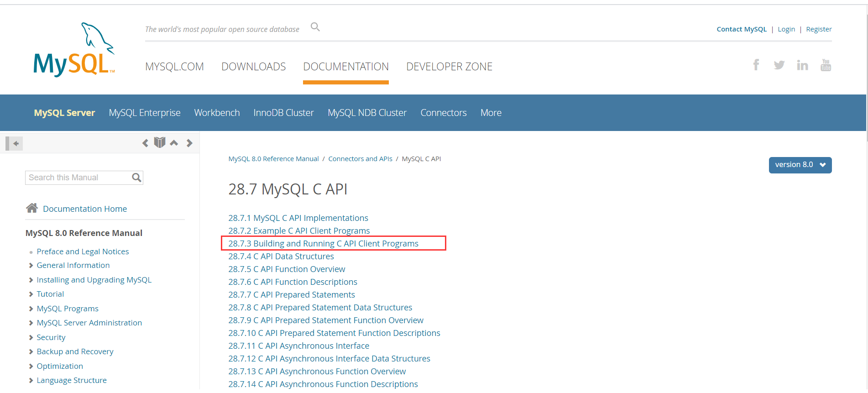Open the DEVELOPER ZONE tab
This screenshot has width=868, height=393.
(450, 67)
